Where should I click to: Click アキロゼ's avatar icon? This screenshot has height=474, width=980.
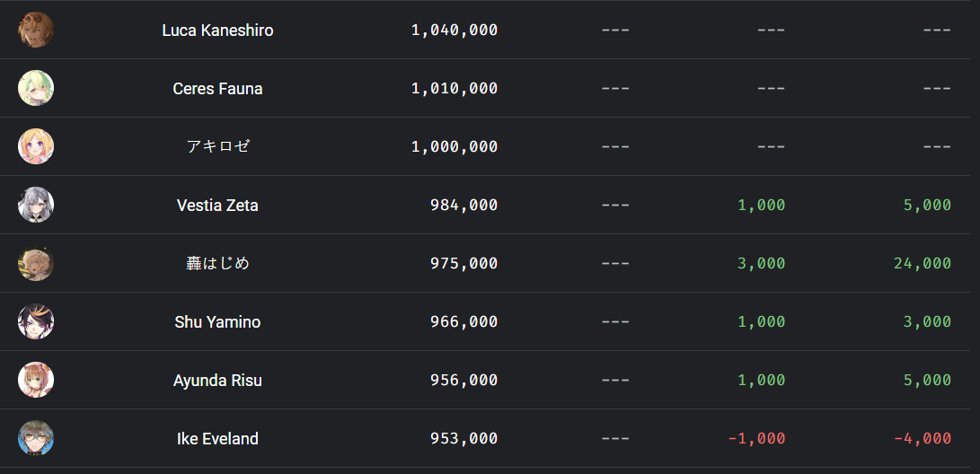tap(36, 146)
